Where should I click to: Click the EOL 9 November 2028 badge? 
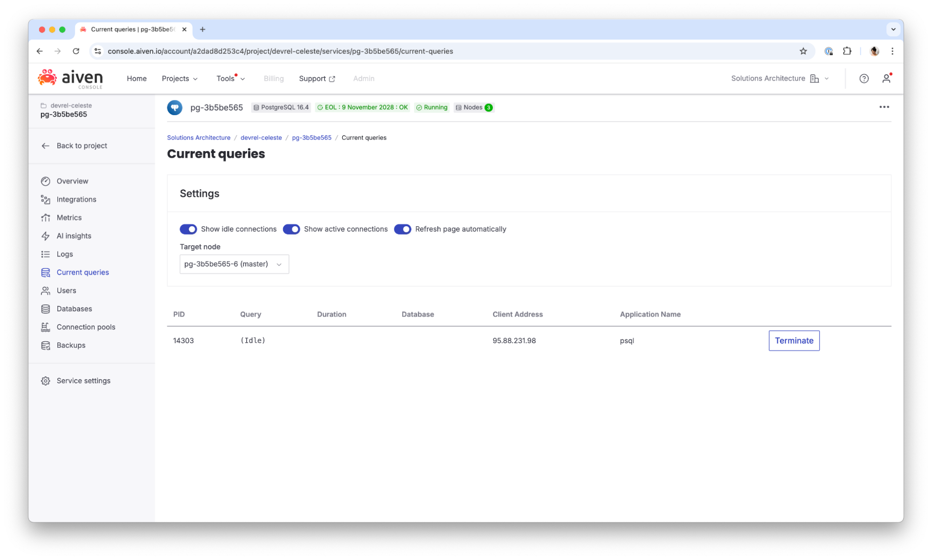(362, 108)
